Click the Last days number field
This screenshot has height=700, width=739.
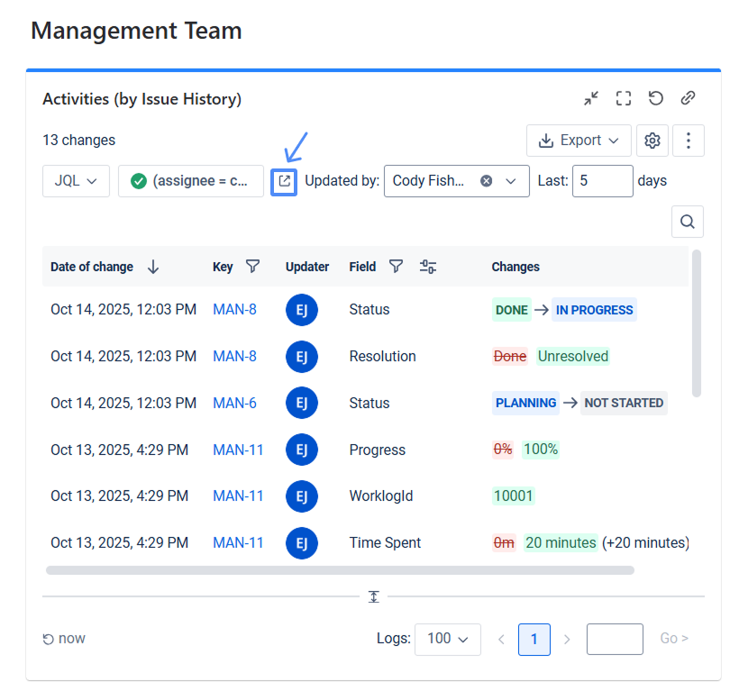(x=602, y=181)
